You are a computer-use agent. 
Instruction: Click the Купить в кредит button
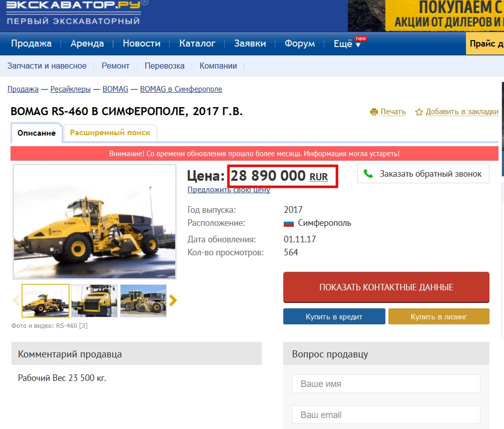[334, 316]
